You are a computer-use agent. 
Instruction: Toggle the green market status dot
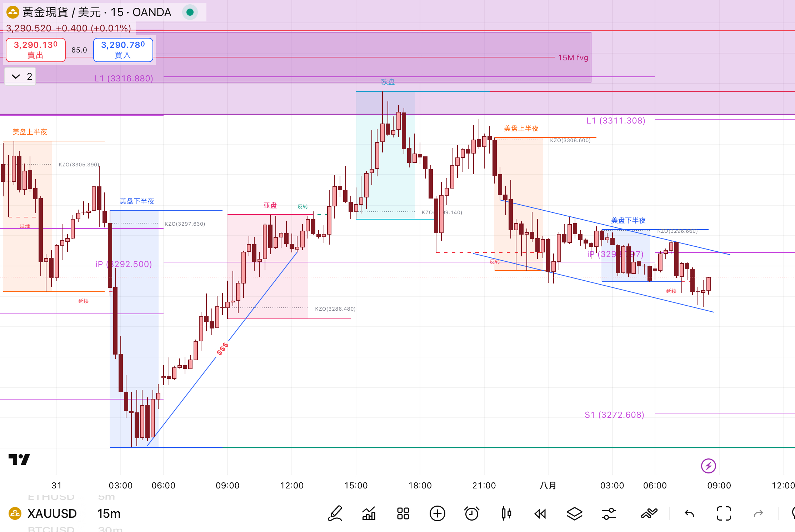click(x=190, y=12)
